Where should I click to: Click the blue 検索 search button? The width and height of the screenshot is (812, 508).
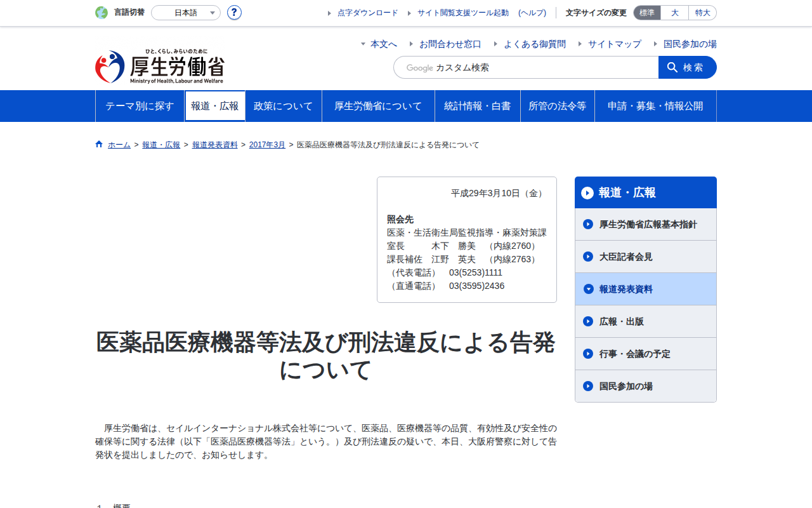click(x=688, y=67)
